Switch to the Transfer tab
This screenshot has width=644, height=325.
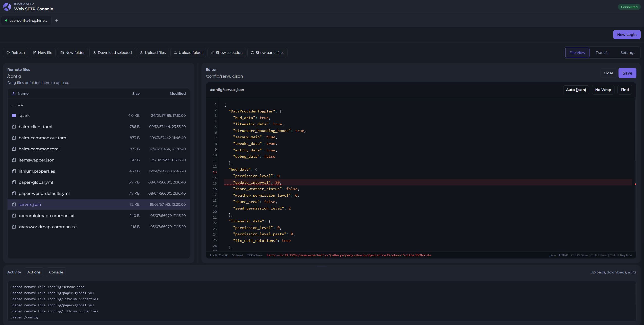click(603, 53)
